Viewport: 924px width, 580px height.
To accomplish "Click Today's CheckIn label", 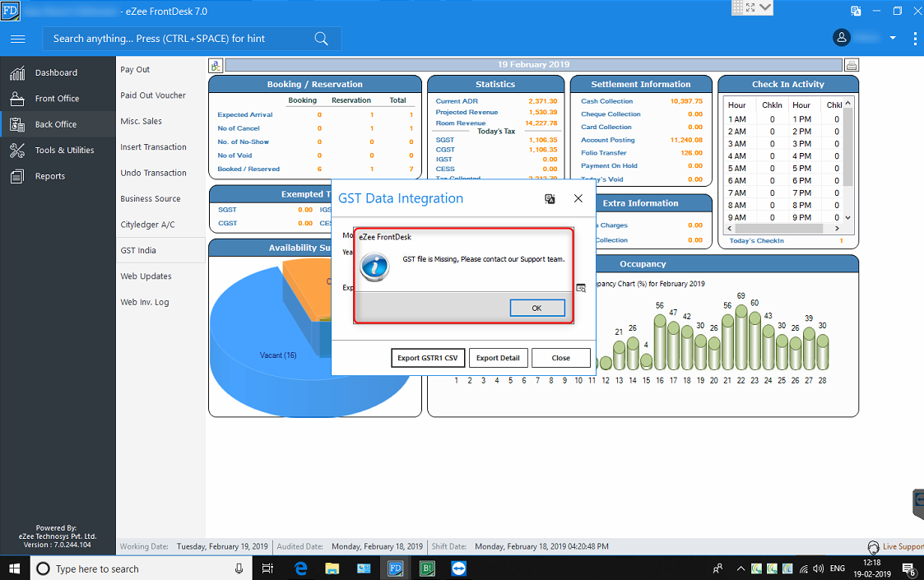I will click(x=757, y=240).
